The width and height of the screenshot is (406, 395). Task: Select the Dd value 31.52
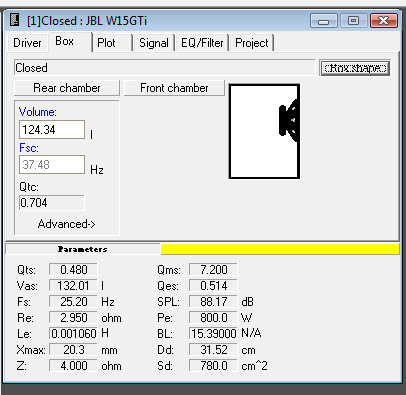point(213,350)
